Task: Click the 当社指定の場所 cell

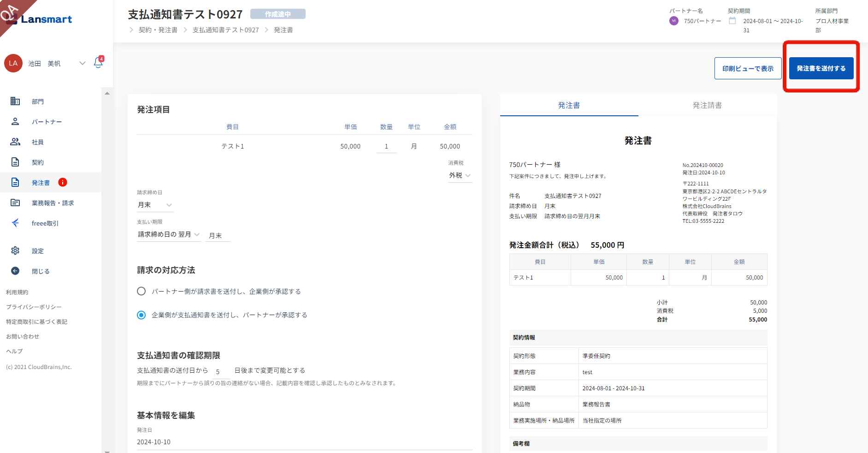Action: pos(673,420)
